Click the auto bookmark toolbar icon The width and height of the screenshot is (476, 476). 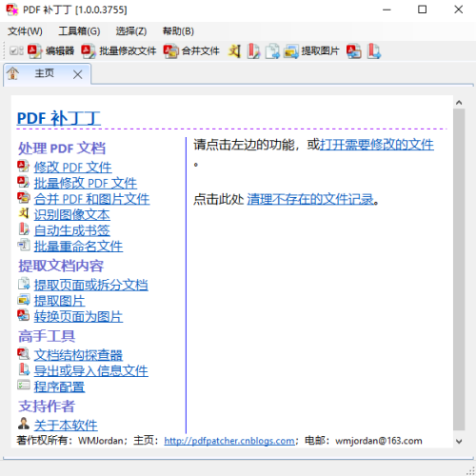click(253, 50)
